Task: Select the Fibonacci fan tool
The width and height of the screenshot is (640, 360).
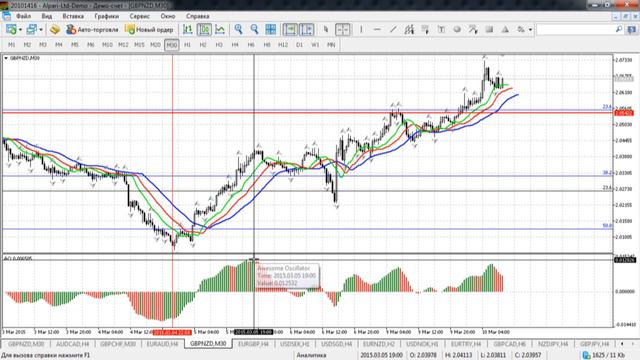Action: (473, 29)
